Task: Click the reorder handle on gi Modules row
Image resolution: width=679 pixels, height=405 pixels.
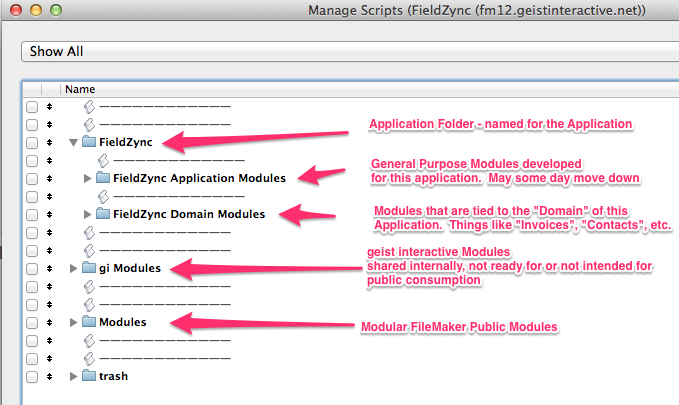Action: pyautogui.click(x=49, y=269)
